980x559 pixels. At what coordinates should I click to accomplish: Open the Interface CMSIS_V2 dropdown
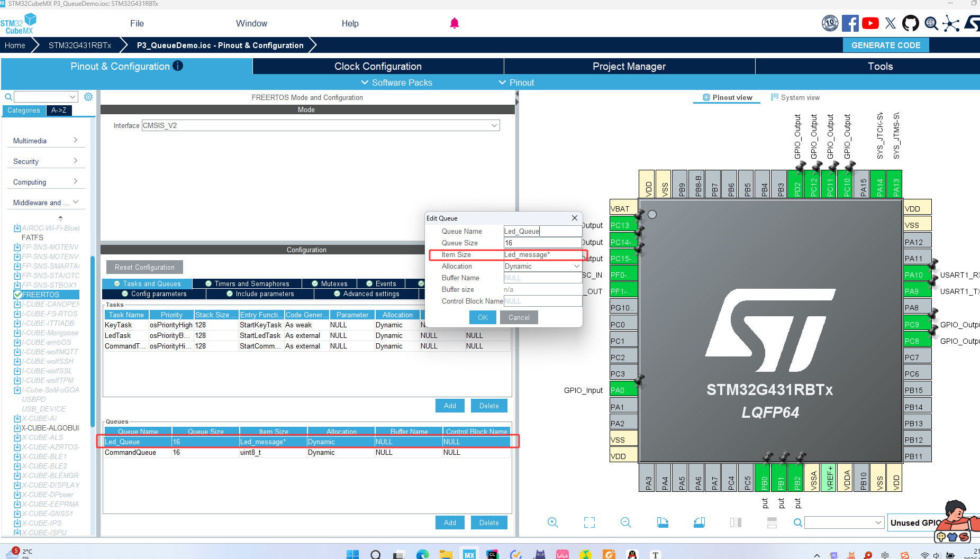click(494, 125)
